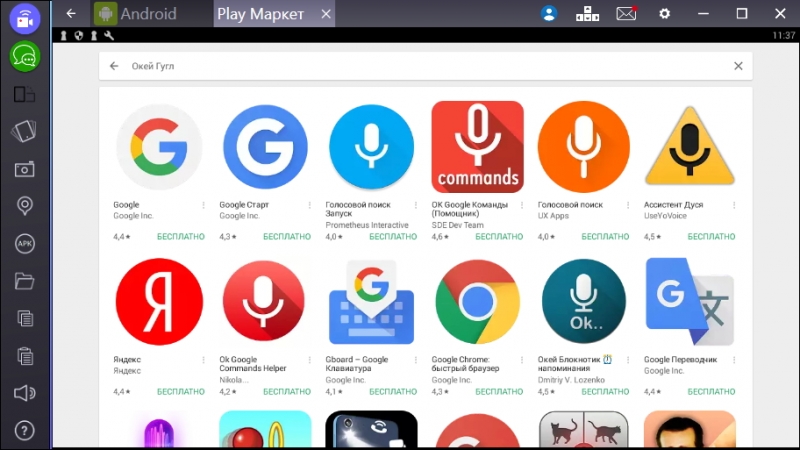Screen dimensions: 800x450
Task: Click the rotate screen sidebar icon
Action: coord(24,132)
